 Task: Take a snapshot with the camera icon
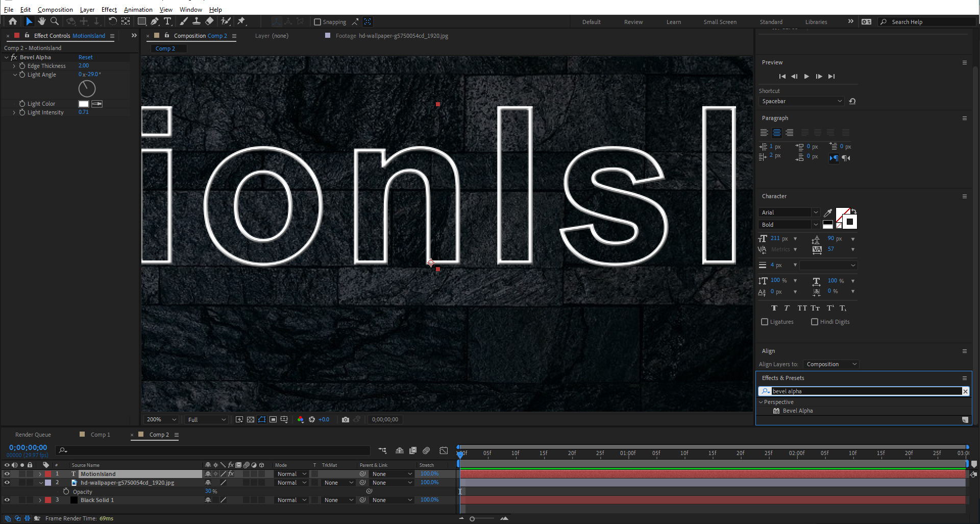(x=346, y=420)
